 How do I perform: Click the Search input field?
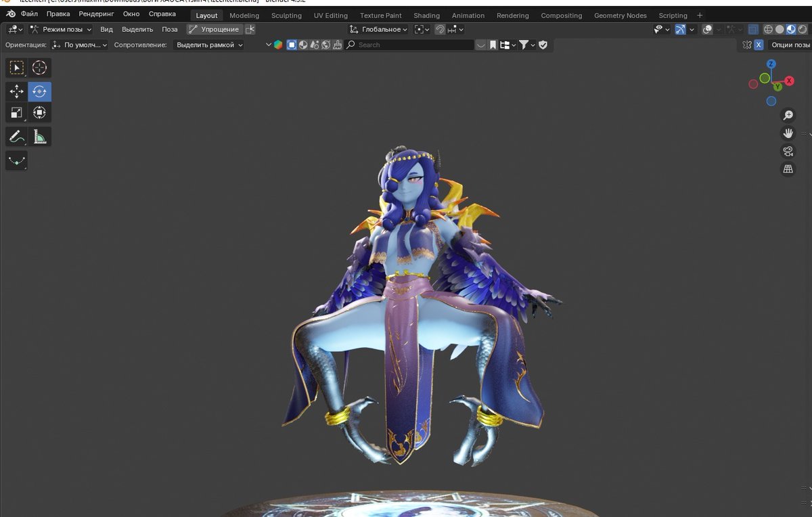pyautogui.click(x=409, y=45)
